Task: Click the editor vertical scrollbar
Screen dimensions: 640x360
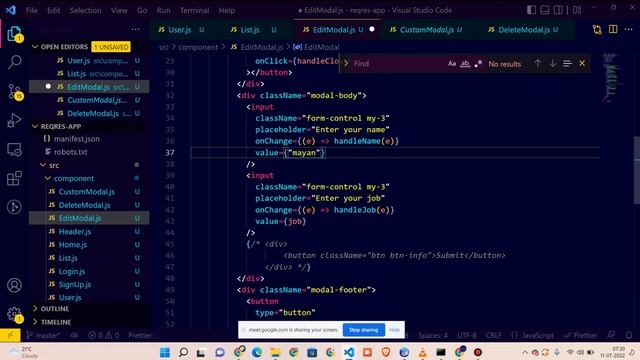Action: (x=637, y=170)
